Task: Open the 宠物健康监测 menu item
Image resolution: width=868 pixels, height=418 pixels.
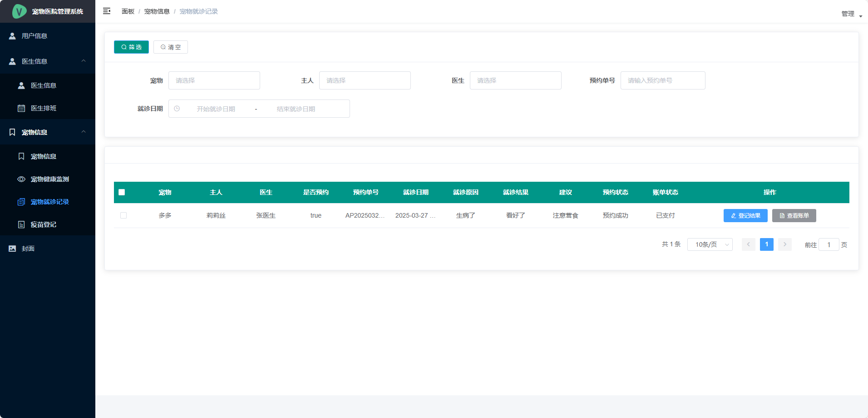Action: (x=48, y=179)
